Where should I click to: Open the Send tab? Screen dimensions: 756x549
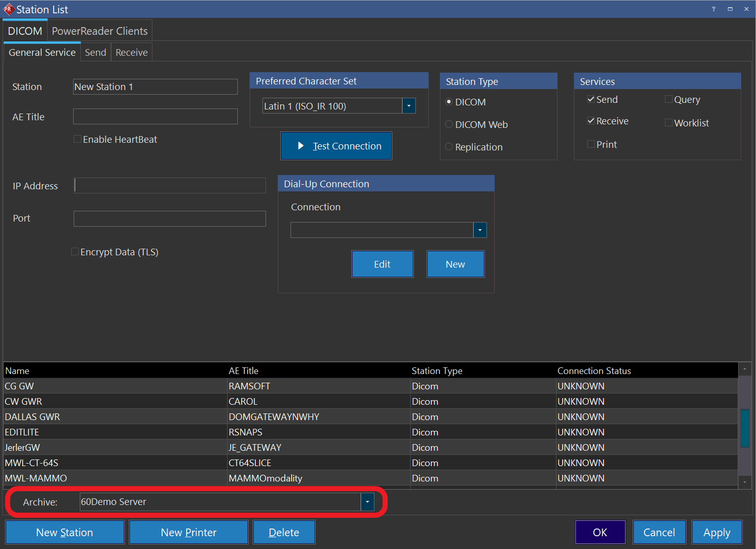[x=95, y=52]
